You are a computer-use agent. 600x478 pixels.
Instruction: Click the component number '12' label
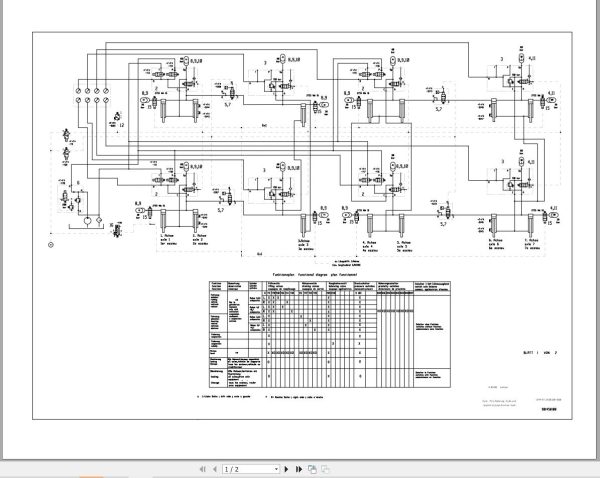(122, 125)
